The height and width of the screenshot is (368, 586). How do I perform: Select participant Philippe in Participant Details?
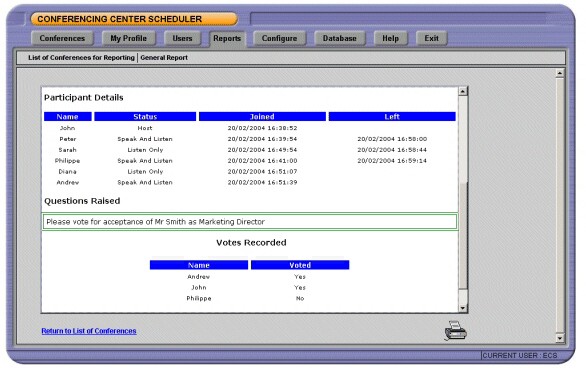(x=68, y=161)
